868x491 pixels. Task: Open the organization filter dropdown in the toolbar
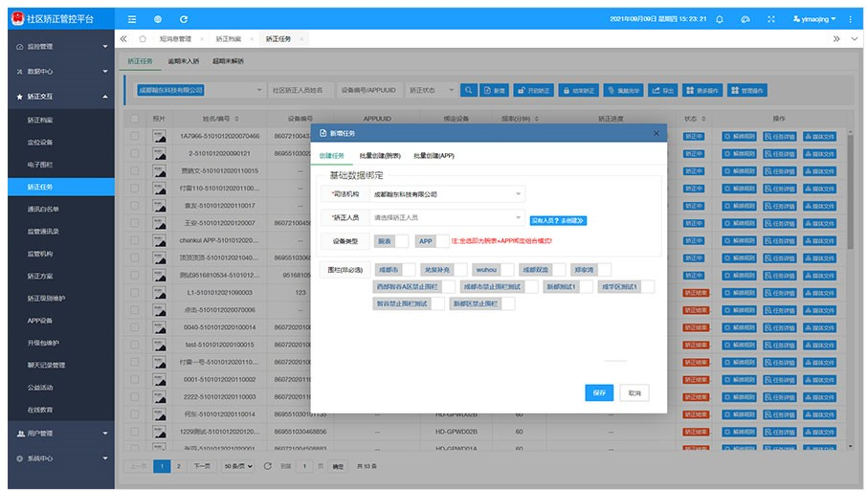click(x=199, y=90)
